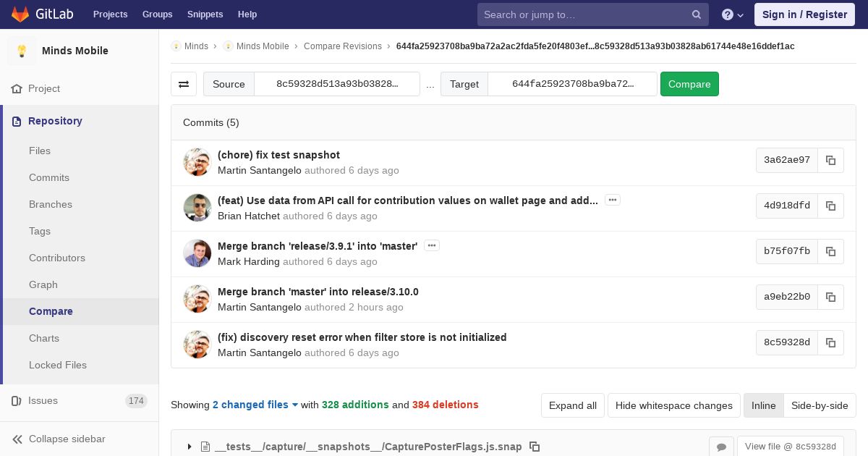Open the Help dropdown menu
The height and width of the screenshot is (456, 868).
point(733,14)
